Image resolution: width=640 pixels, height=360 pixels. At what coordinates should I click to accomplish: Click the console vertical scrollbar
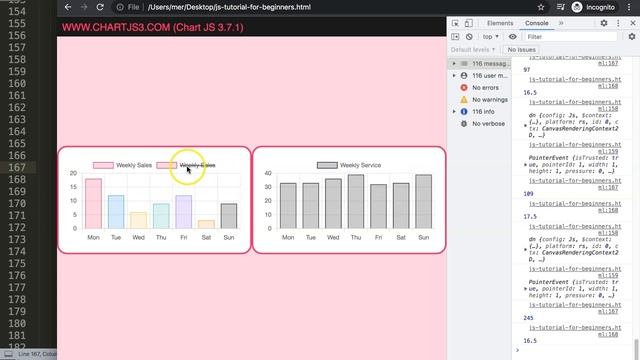(637, 349)
